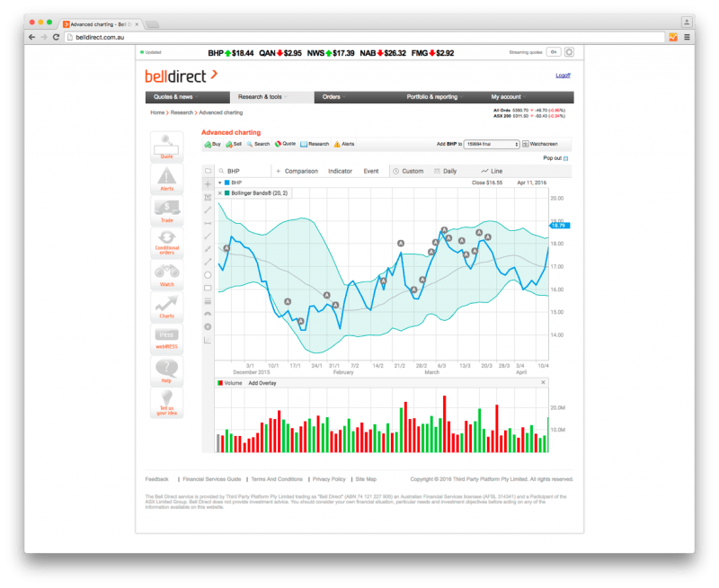Open Site Map footer link
719x588 pixels.
[x=366, y=479]
